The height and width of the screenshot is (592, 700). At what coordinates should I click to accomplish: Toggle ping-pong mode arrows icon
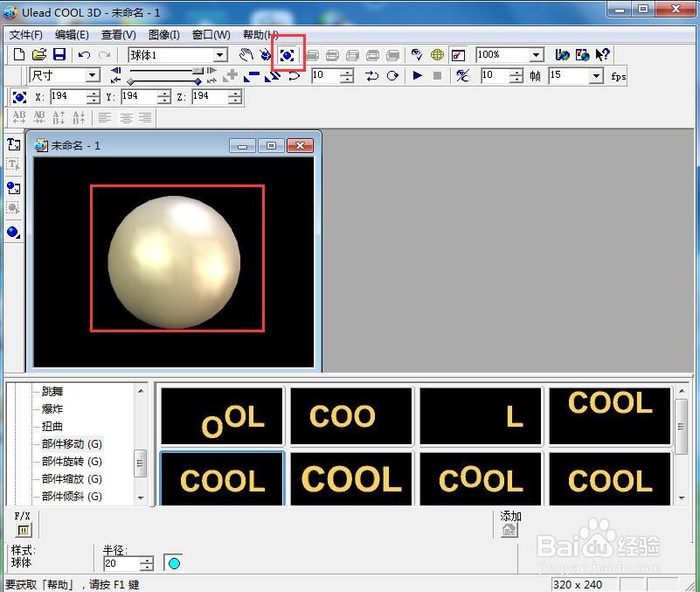[x=371, y=76]
